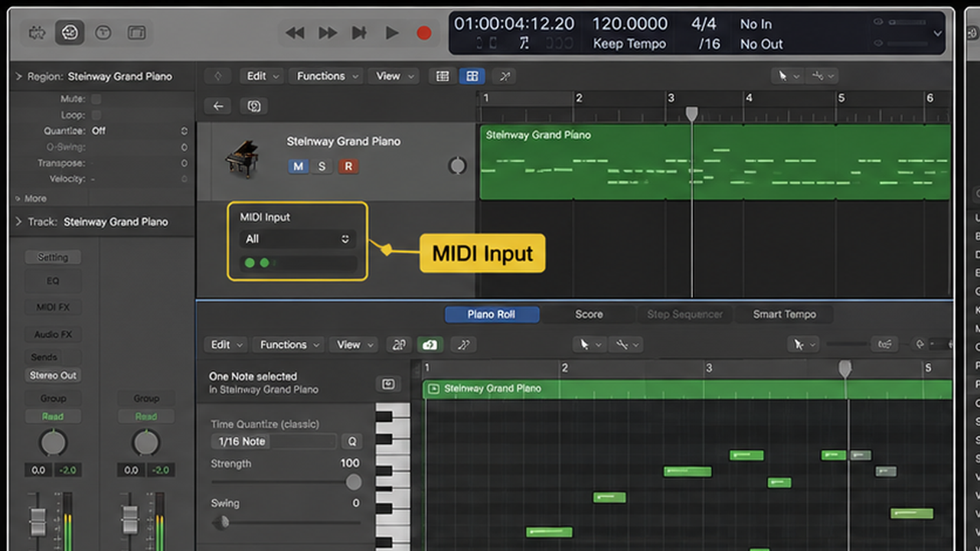Start recording with the red Record button

[x=423, y=33]
